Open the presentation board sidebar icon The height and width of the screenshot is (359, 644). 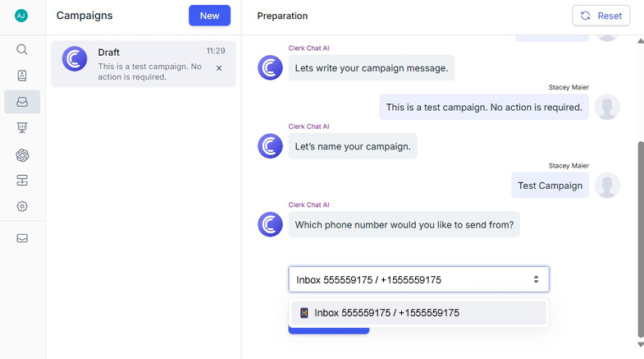click(22, 128)
